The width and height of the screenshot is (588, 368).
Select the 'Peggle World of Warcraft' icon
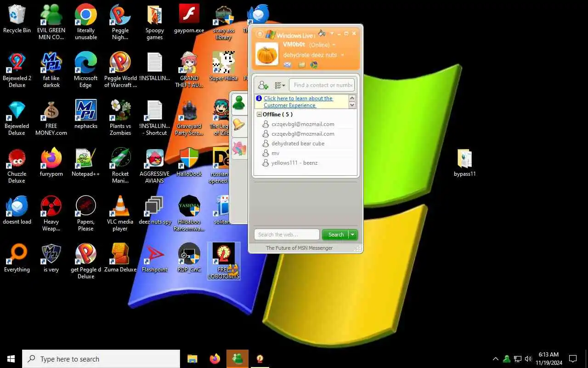point(120,70)
